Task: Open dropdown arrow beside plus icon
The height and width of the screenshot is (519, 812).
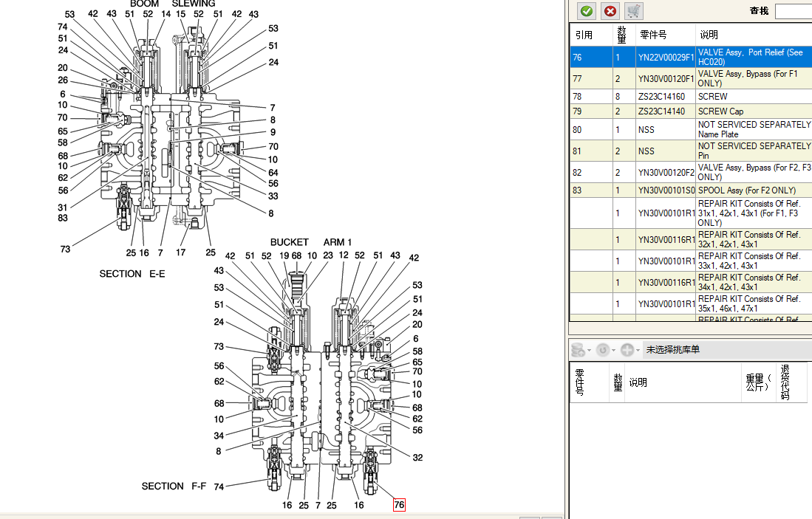Action: click(x=638, y=351)
